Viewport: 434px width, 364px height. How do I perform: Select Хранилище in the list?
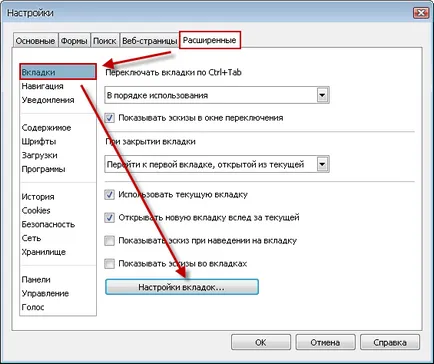pyautogui.click(x=43, y=252)
